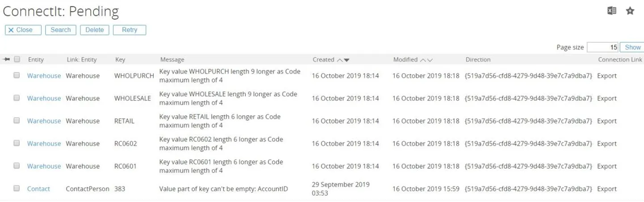Click the pin column icon

(x=7, y=59)
